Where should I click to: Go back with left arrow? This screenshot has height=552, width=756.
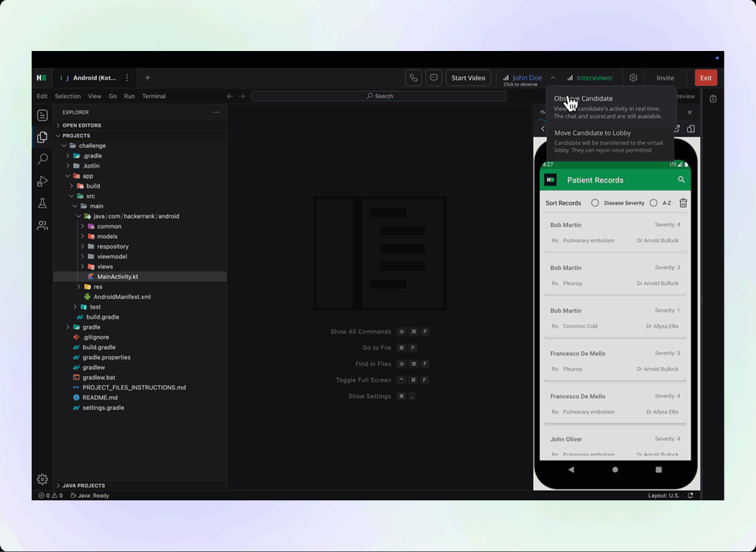[230, 96]
